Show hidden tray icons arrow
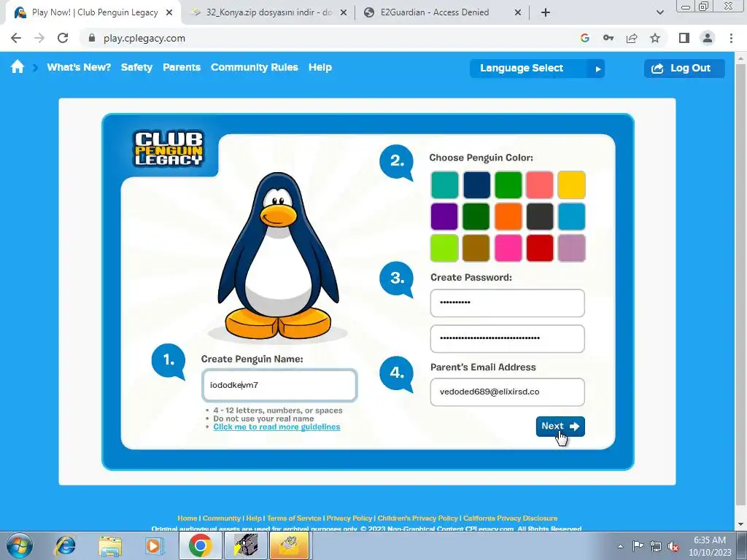 (620, 546)
